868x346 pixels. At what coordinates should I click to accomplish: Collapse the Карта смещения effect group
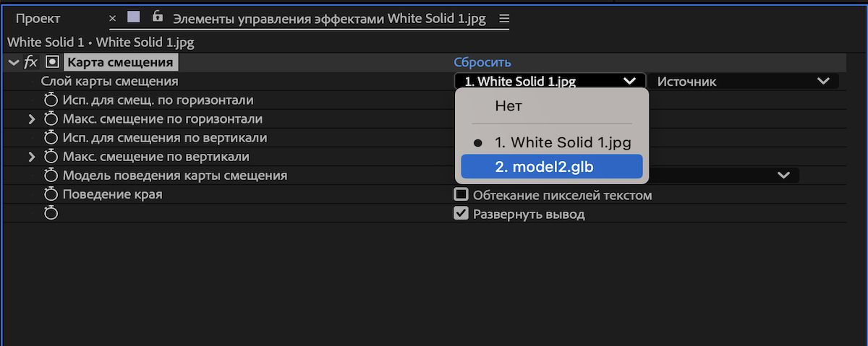[13, 63]
